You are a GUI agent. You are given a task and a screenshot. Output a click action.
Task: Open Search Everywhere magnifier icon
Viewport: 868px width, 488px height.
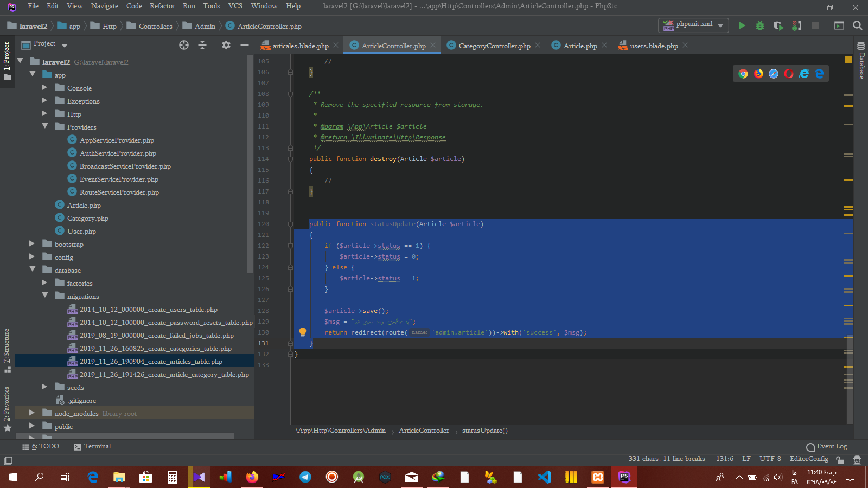tap(858, 25)
